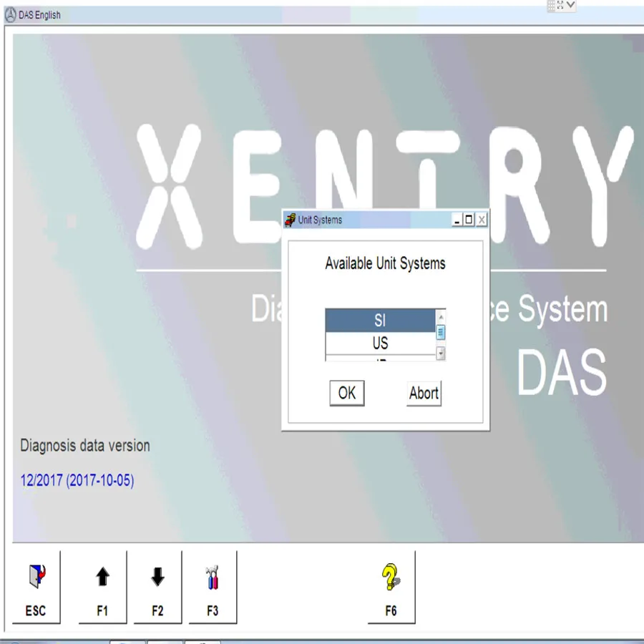Minimize the Unit Systems dialog
The image size is (644, 644).
[457, 220]
